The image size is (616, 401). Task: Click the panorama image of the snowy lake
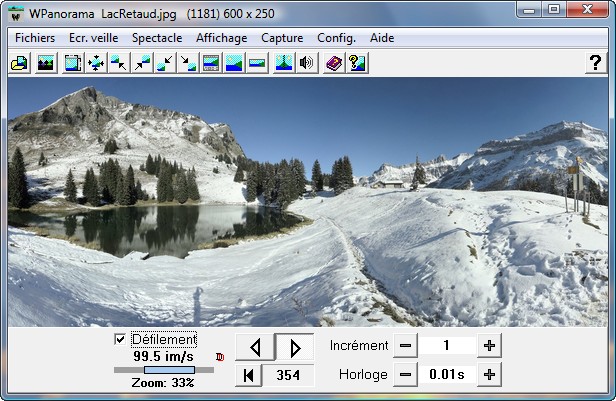pos(308,202)
